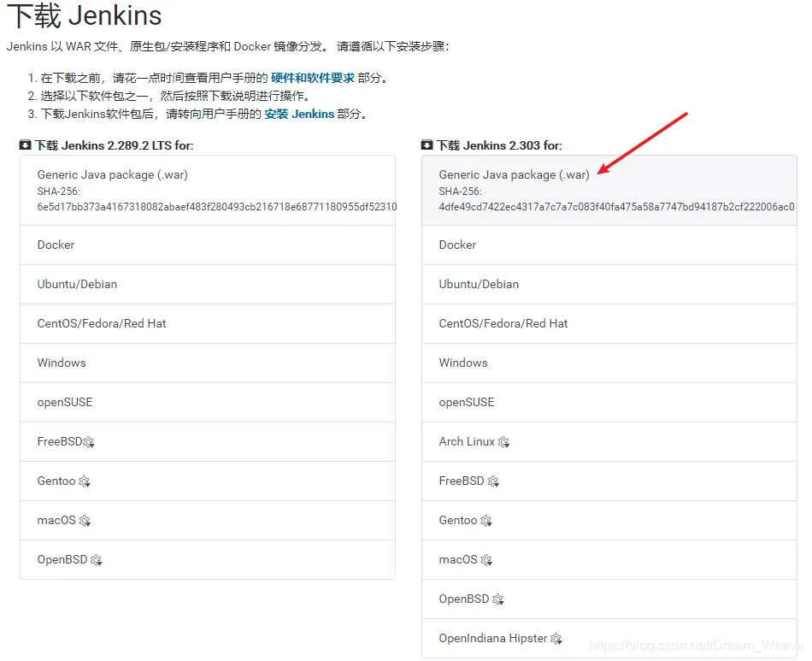The image size is (812, 661).
Task: Click the gear icon next to OpenIndiana Hipster
Action: [556, 639]
